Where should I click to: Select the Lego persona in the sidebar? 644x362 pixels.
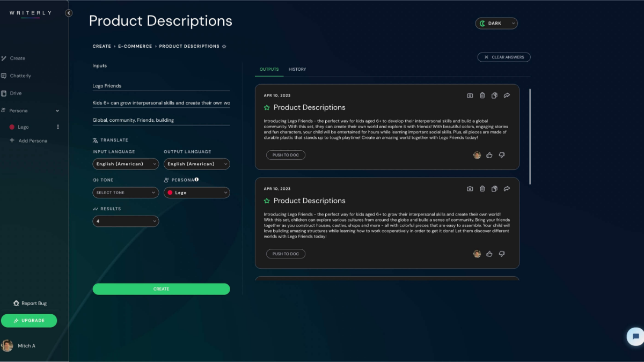click(x=23, y=127)
